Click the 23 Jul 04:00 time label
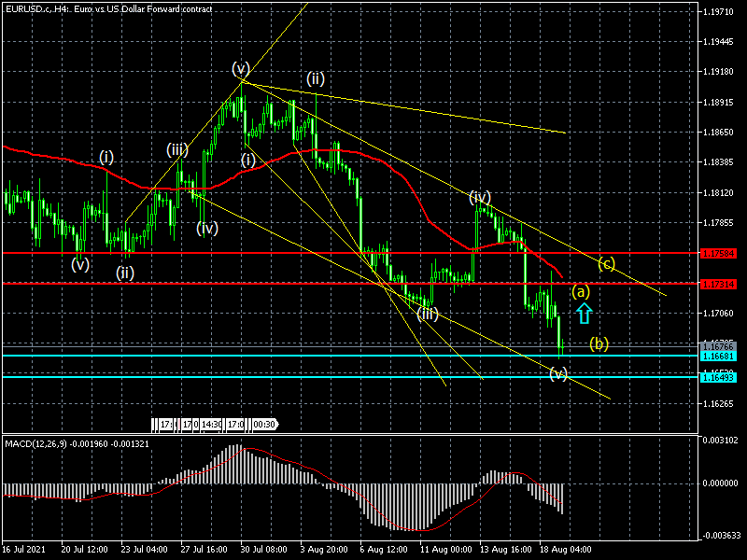Screen dimensions: 747x560 click(145, 550)
